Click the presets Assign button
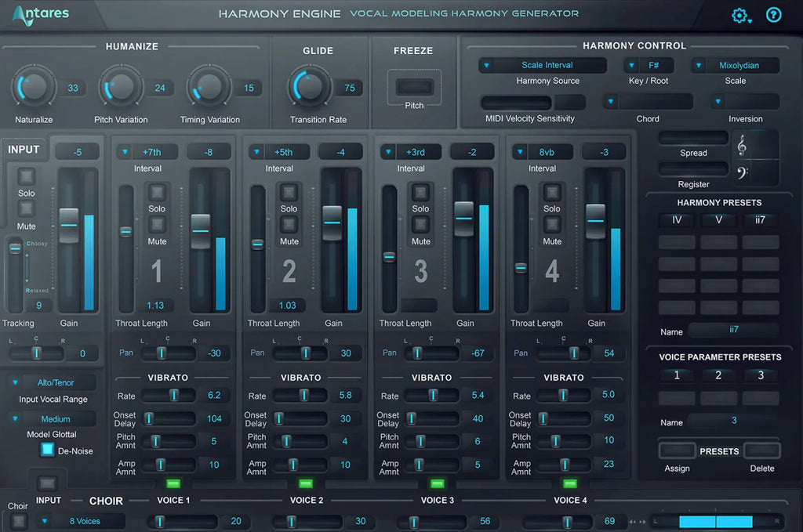 tap(677, 451)
